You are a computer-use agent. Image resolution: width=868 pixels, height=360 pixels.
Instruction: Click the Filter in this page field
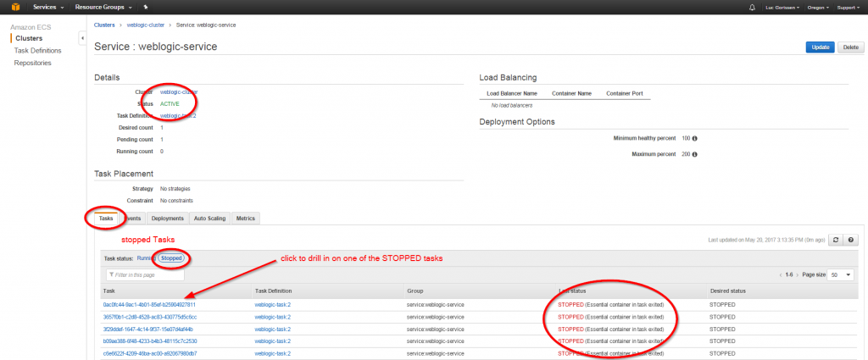pos(146,275)
